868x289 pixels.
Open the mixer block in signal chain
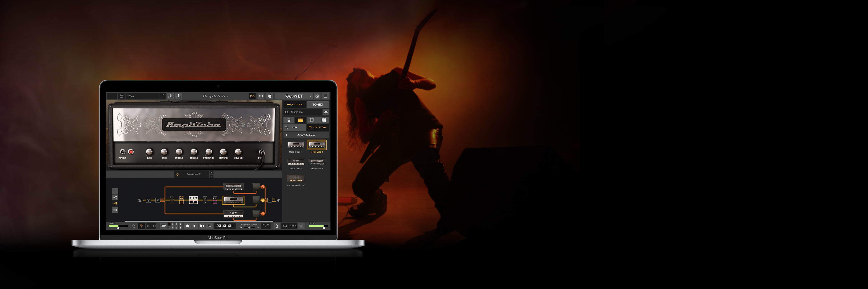tap(270, 200)
